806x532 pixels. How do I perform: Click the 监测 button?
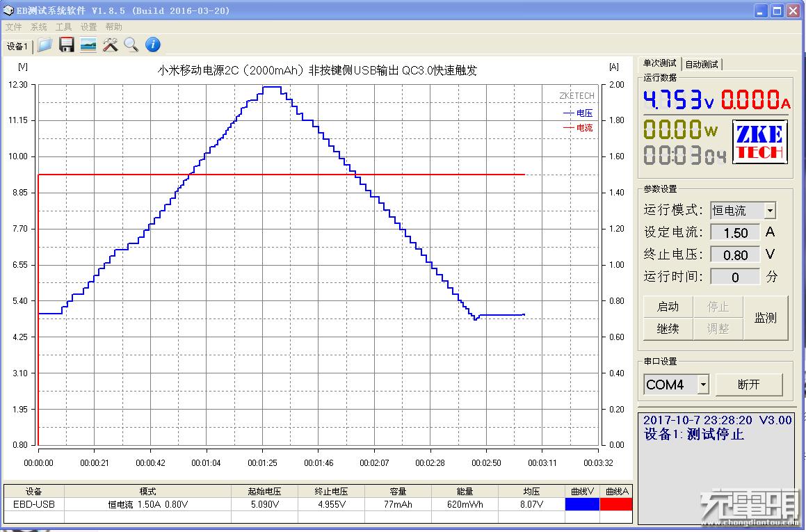click(x=766, y=318)
